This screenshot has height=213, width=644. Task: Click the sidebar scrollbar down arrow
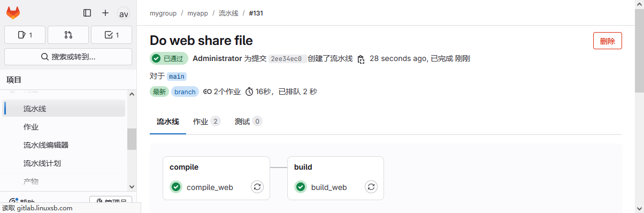[132, 186]
